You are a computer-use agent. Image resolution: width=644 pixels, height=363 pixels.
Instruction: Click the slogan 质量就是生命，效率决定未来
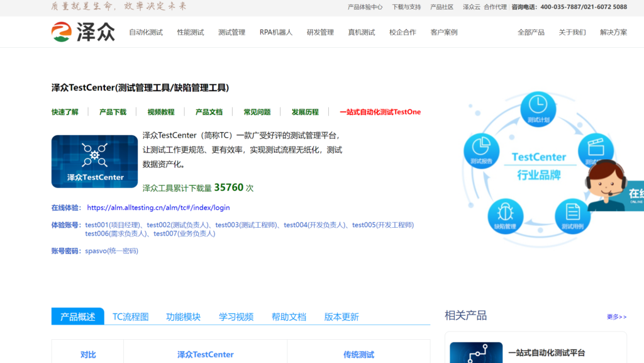[119, 6]
